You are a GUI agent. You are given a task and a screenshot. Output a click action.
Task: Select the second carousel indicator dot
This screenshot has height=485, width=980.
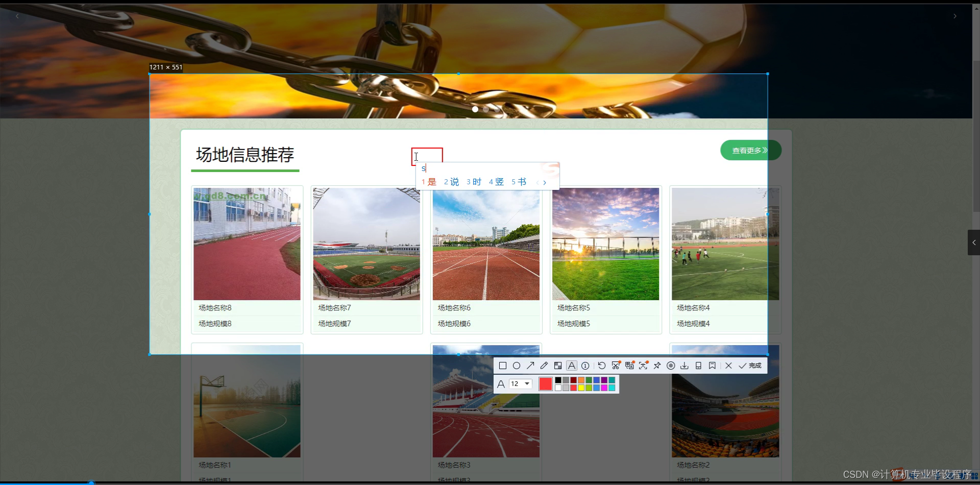coord(486,109)
